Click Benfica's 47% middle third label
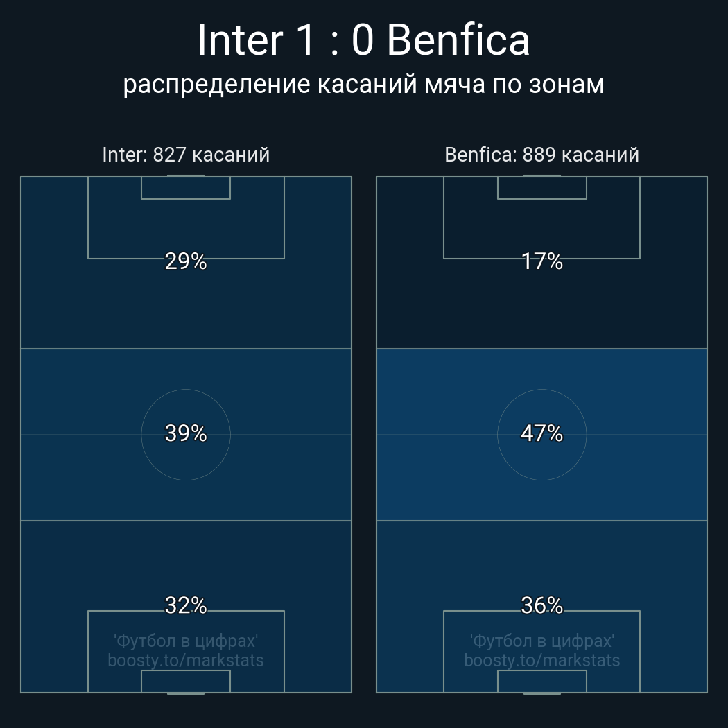This screenshot has height=728, width=728. pyautogui.click(x=541, y=433)
